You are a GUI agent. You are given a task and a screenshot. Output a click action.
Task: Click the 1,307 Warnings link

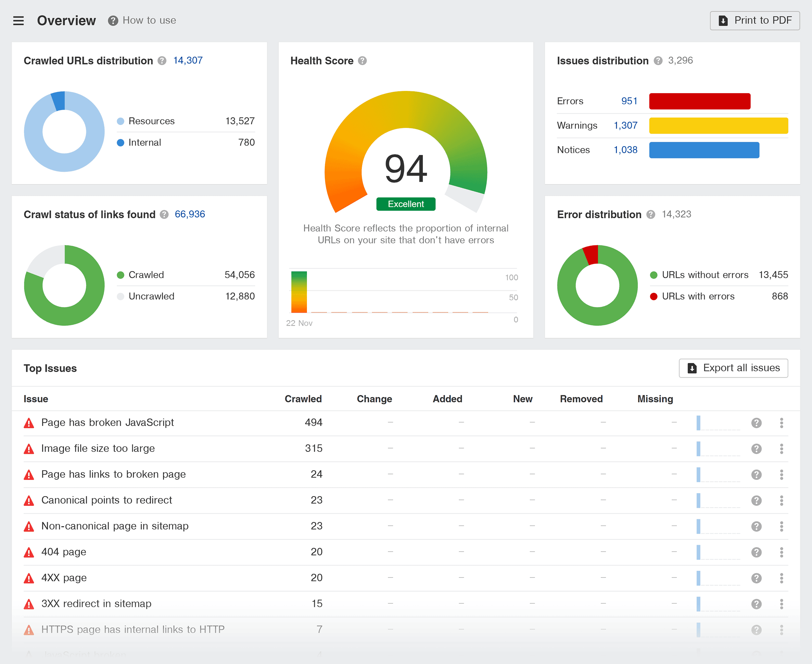click(625, 125)
